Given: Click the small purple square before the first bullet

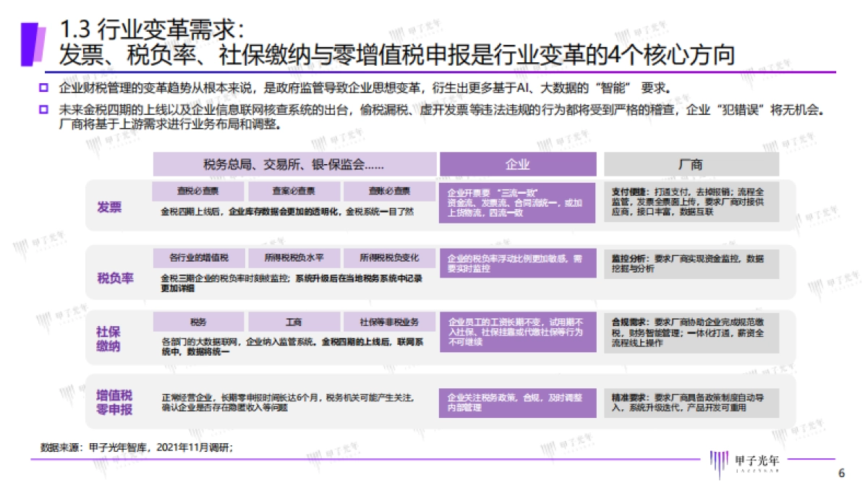Looking at the screenshot, I should (42, 89).
